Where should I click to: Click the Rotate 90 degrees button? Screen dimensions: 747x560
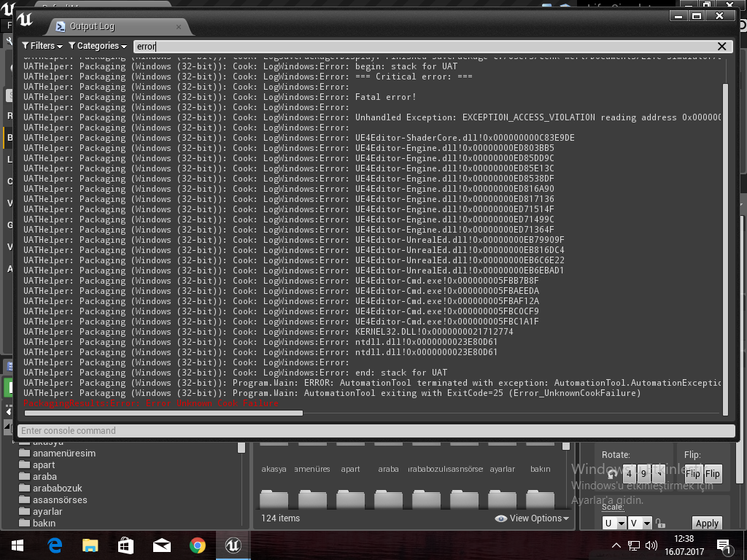pos(643,474)
